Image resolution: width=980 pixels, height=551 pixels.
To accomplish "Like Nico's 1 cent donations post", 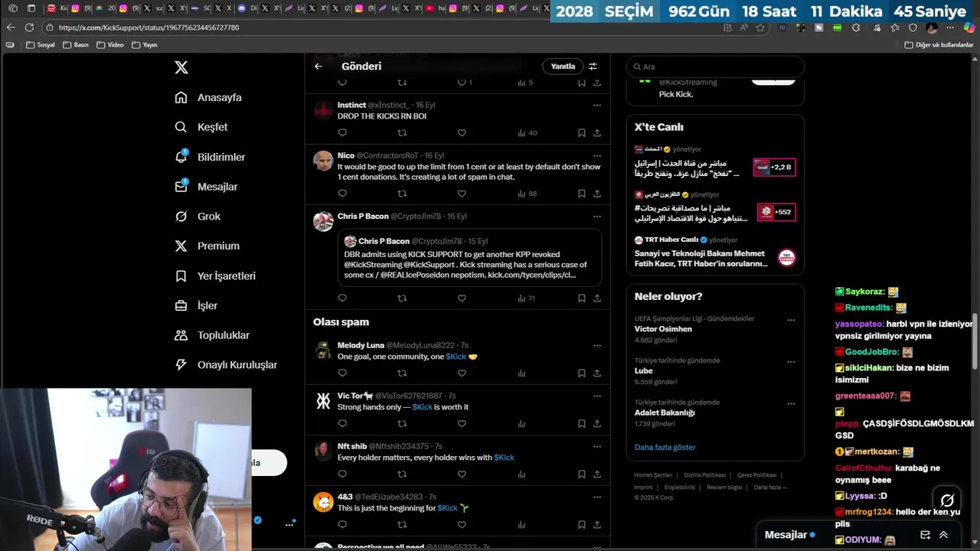I will click(462, 194).
